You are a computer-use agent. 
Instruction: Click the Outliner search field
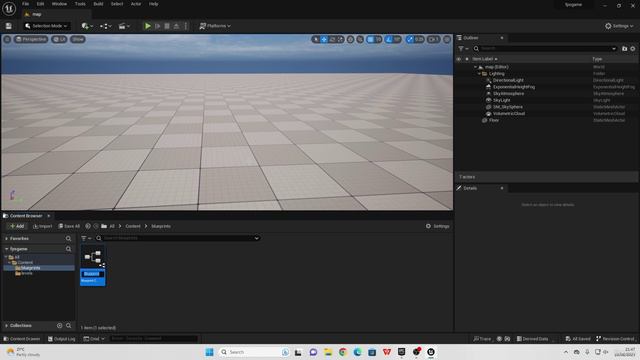(x=546, y=49)
